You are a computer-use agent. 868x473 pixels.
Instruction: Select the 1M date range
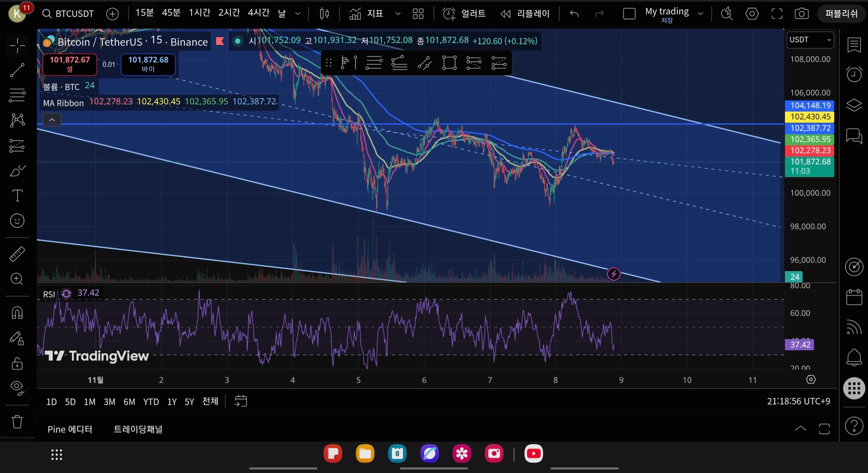click(x=90, y=402)
